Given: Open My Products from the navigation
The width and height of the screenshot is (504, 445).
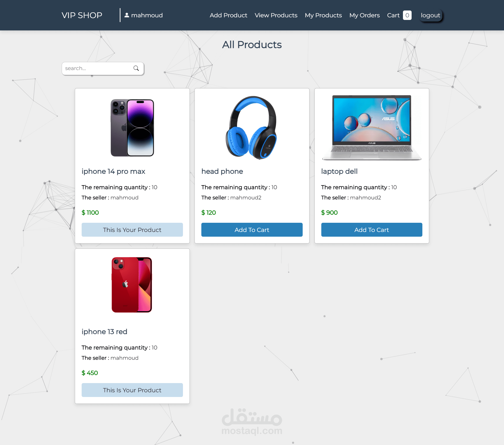Looking at the screenshot, I should 323,15.
